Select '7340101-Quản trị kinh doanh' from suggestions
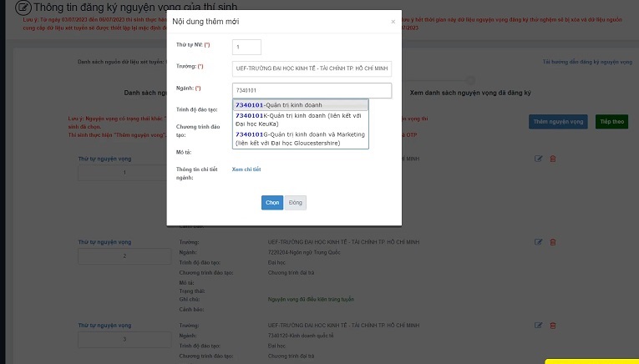The image size is (639, 364). tap(279, 105)
